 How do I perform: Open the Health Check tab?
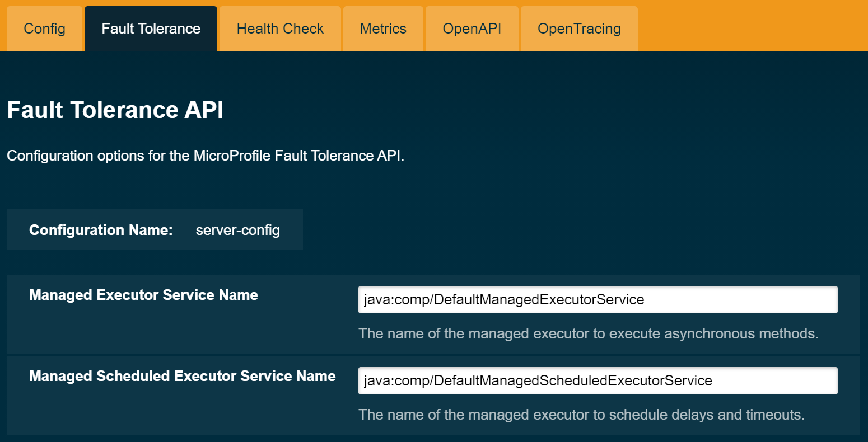[x=279, y=28]
